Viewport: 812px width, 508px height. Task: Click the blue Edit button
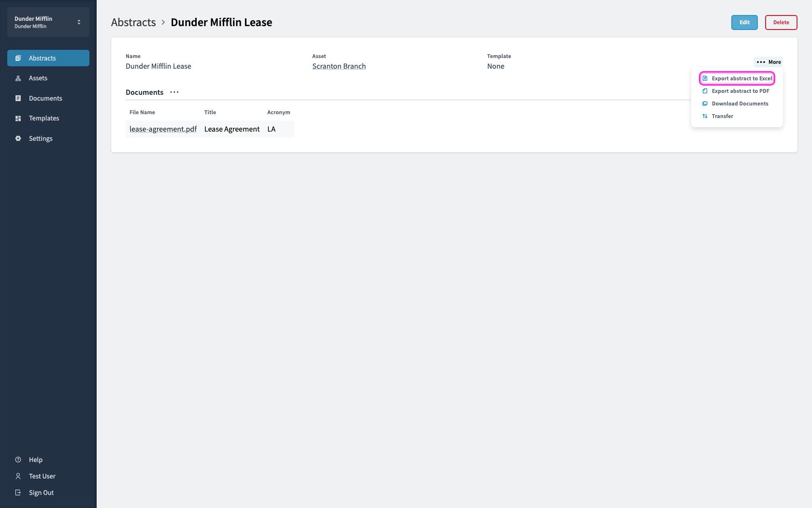744,22
